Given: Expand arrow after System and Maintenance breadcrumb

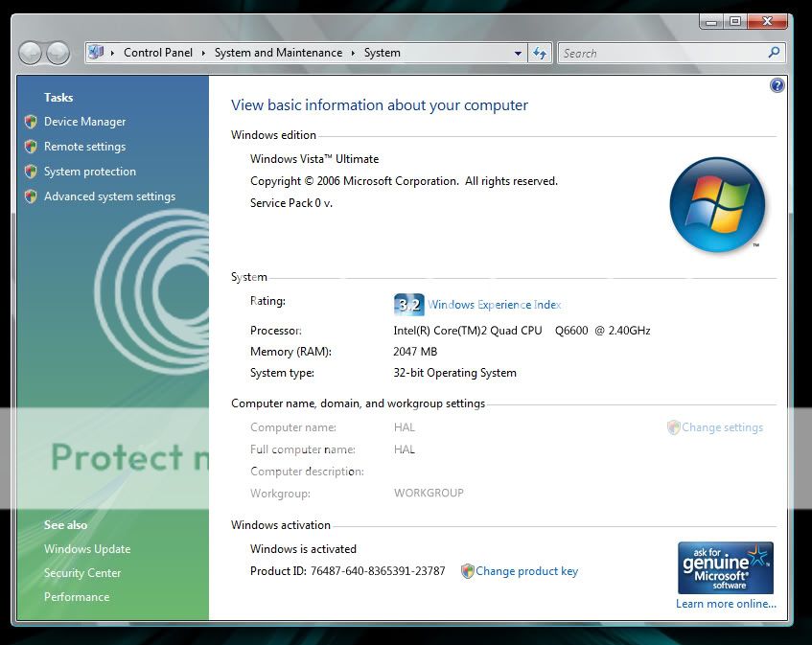Looking at the screenshot, I should click(353, 53).
